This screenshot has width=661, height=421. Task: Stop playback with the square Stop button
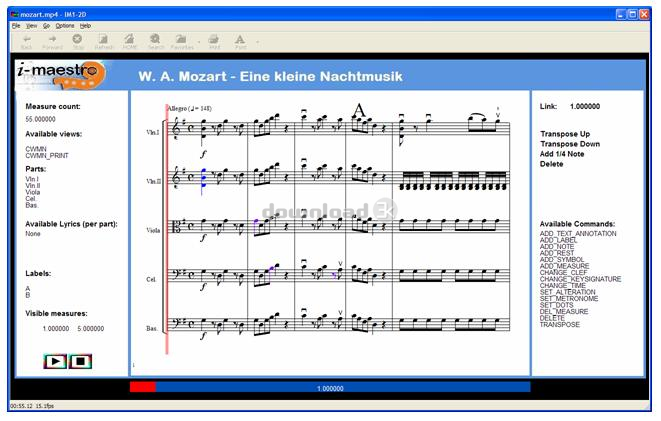click(x=81, y=361)
